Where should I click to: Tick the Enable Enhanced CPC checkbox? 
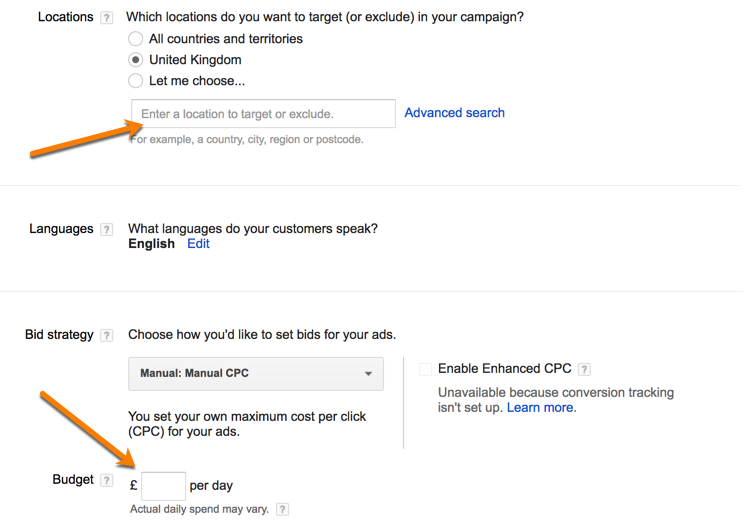coord(426,369)
